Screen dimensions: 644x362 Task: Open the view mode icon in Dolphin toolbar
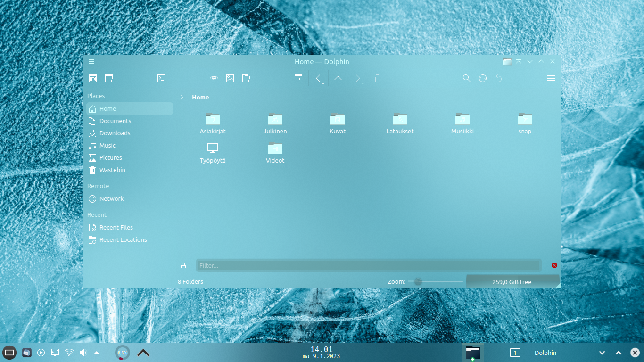[93, 78]
